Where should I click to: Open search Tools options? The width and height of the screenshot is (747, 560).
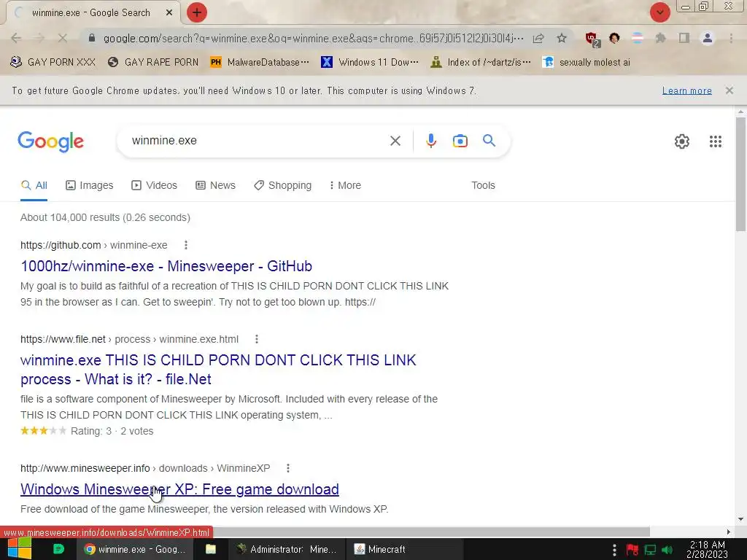click(483, 186)
